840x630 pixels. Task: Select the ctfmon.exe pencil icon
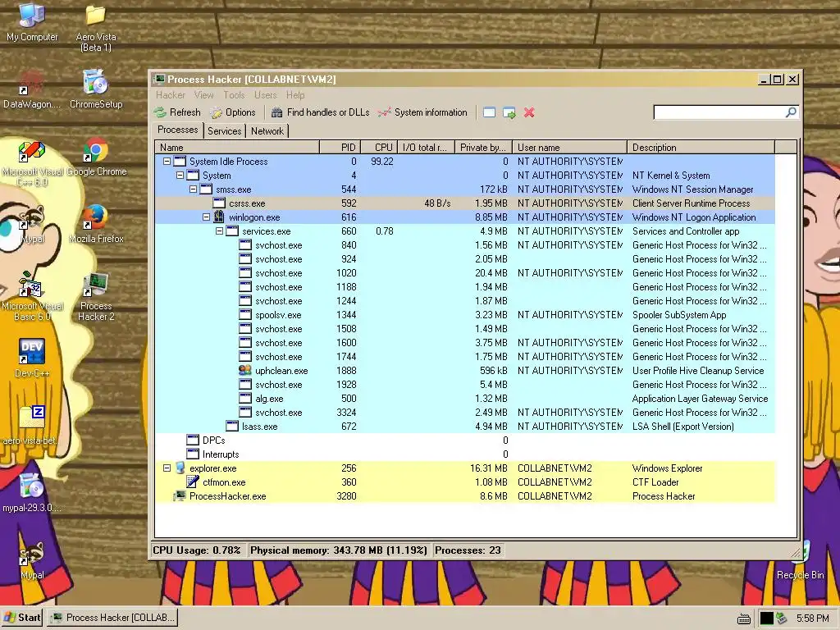pos(192,482)
